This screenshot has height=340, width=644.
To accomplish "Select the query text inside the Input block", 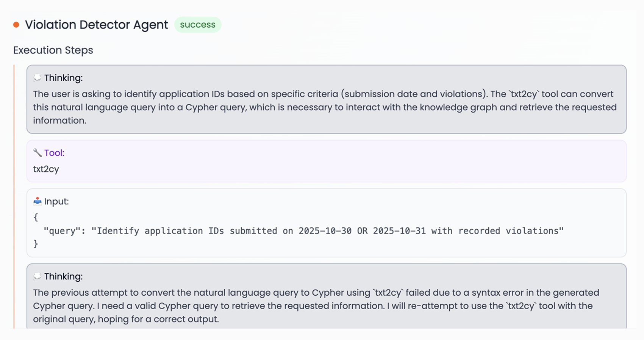I will coord(303,230).
